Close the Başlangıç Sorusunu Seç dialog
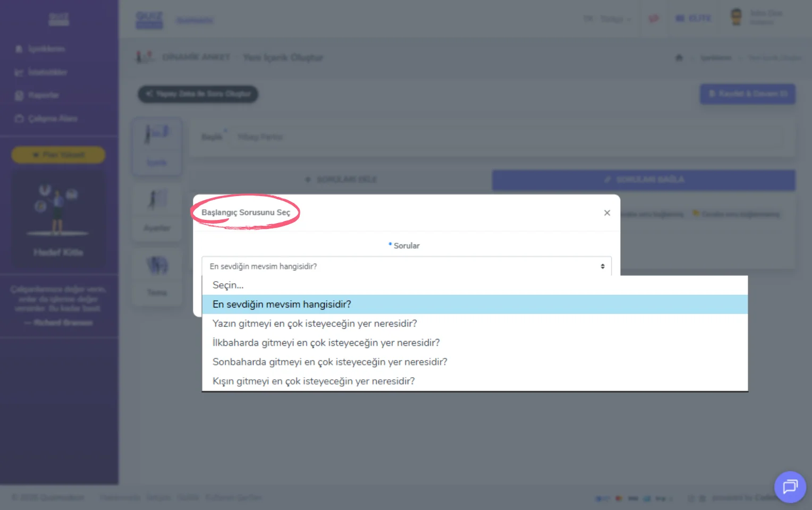Image resolution: width=812 pixels, height=510 pixels. pyautogui.click(x=607, y=213)
